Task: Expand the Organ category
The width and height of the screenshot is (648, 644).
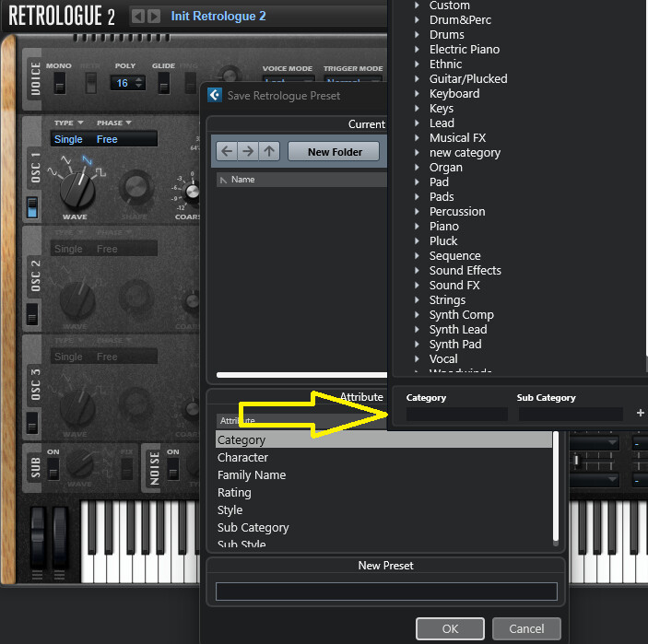Action: click(417, 168)
